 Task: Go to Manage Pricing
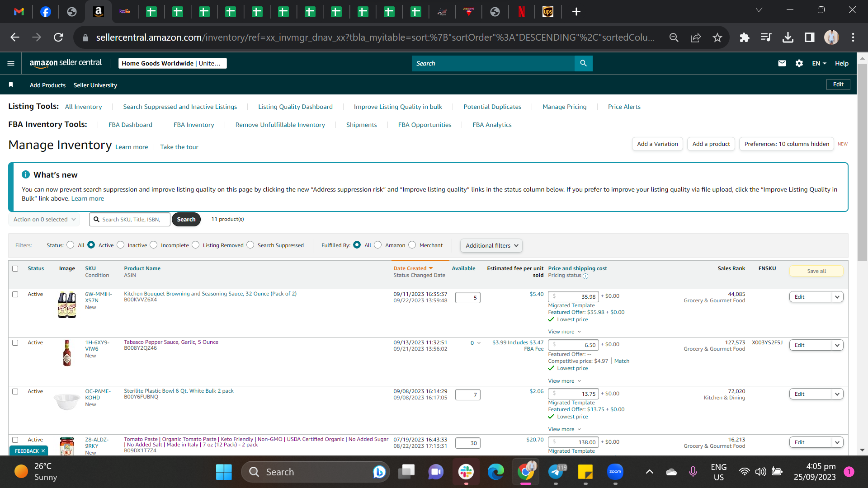(x=564, y=107)
